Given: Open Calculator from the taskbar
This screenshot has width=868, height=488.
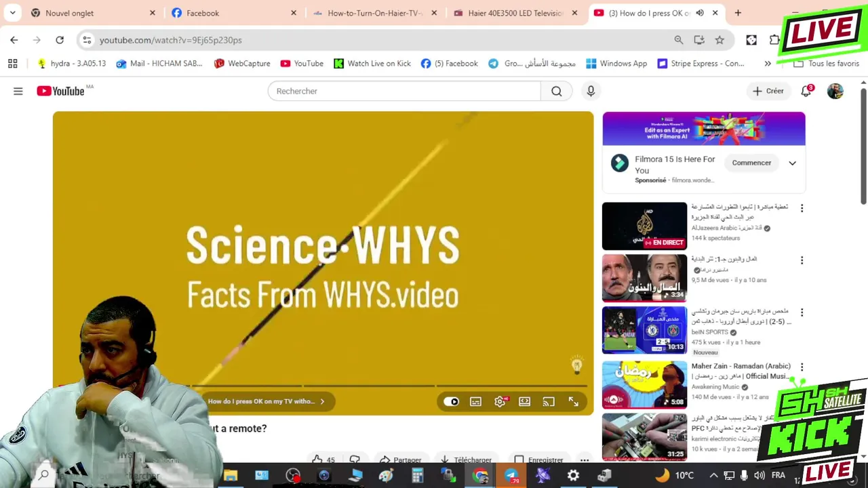Looking at the screenshot, I should [418, 476].
